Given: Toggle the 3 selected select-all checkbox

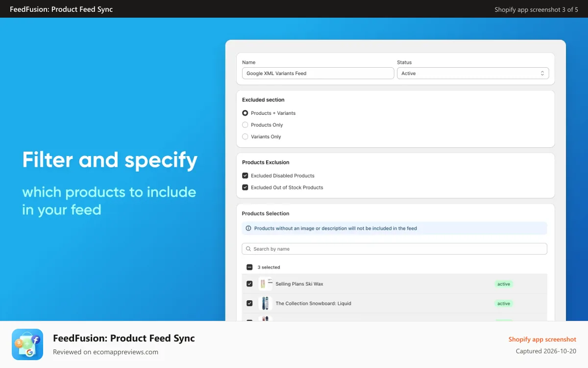Looking at the screenshot, I should pyautogui.click(x=249, y=267).
